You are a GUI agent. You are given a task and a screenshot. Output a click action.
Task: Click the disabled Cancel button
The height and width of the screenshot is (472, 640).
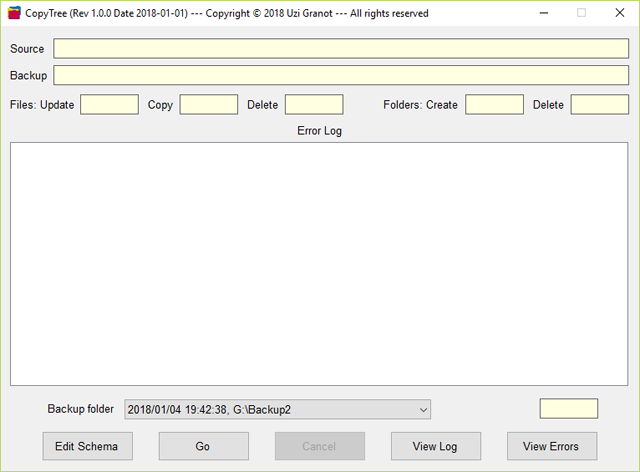pos(320,446)
